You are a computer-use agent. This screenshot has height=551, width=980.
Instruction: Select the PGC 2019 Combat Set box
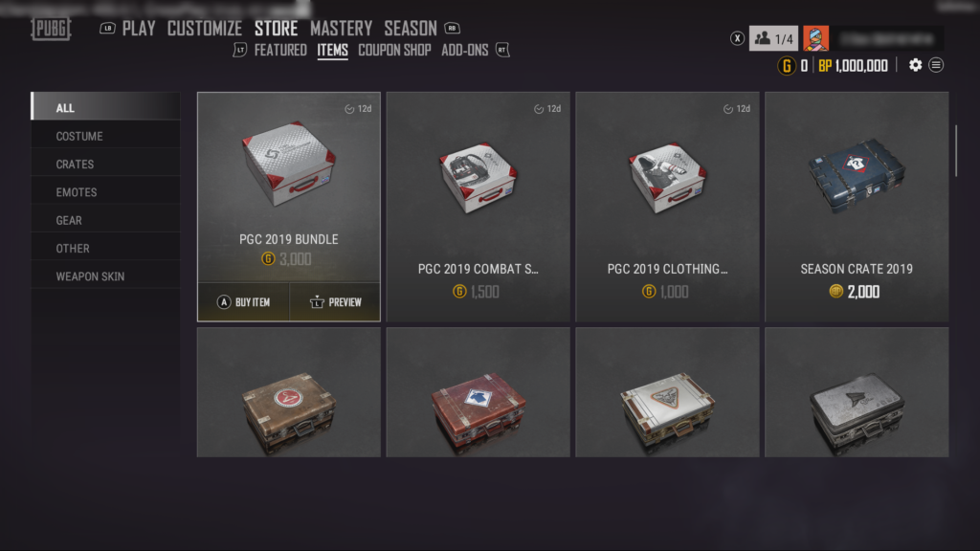[x=479, y=207]
